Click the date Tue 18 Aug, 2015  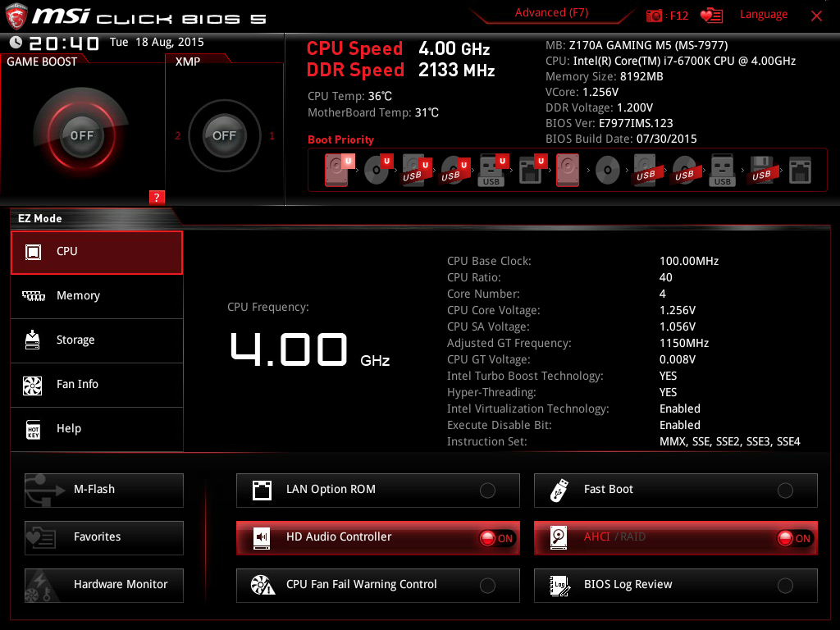point(157,43)
